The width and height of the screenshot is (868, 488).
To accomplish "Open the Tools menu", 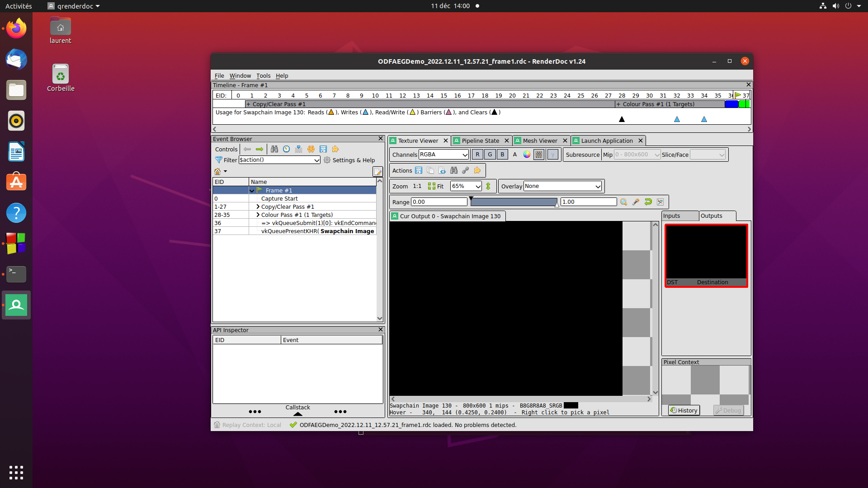I will (263, 76).
